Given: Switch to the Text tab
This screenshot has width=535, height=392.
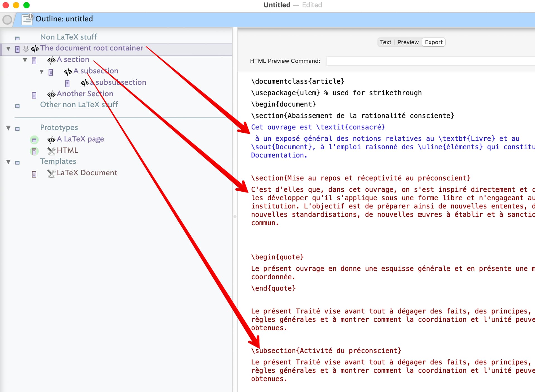Looking at the screenshot, I should [385, 42].
